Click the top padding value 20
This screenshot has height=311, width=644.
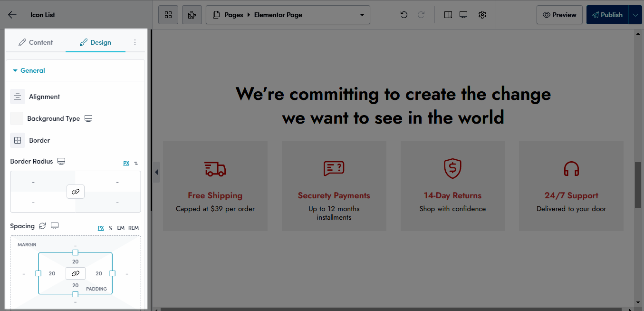tap(76, 262)
